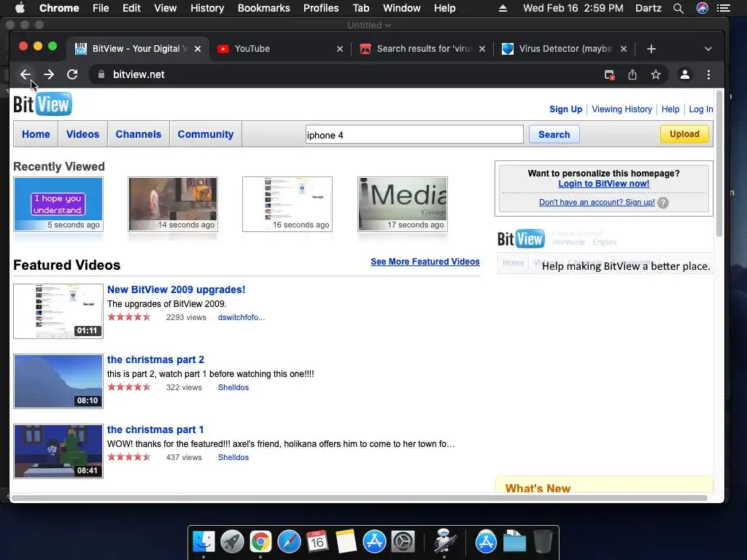Follow the Login to BitView now! link

click(x=603, y=184)
